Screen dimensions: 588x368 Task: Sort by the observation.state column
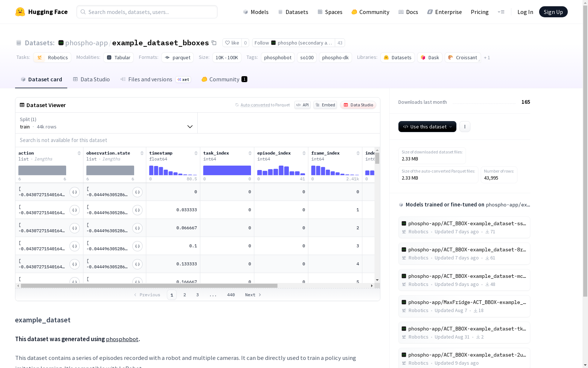click(x=142, y=153)
